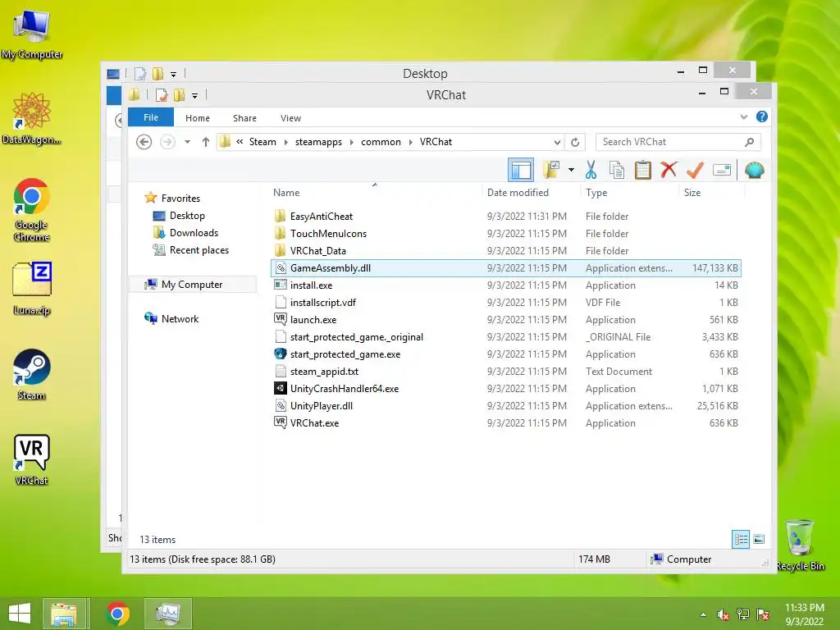
Task: Expand the ribbon with the chevron
Action: (743, 116)
